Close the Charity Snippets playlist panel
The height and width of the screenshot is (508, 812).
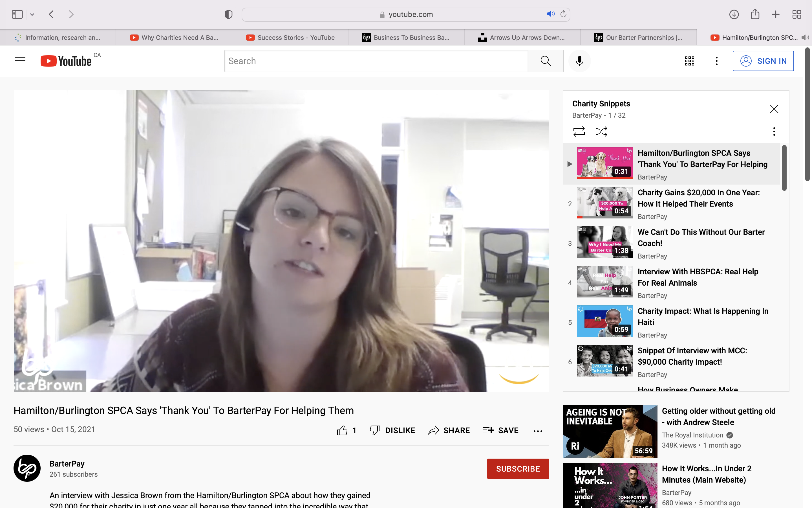(x=774, y=109)
